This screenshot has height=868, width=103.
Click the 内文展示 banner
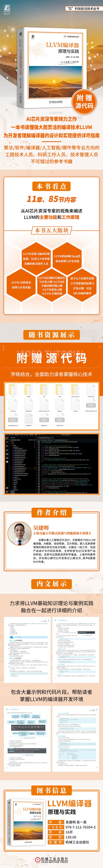[52, 584]
